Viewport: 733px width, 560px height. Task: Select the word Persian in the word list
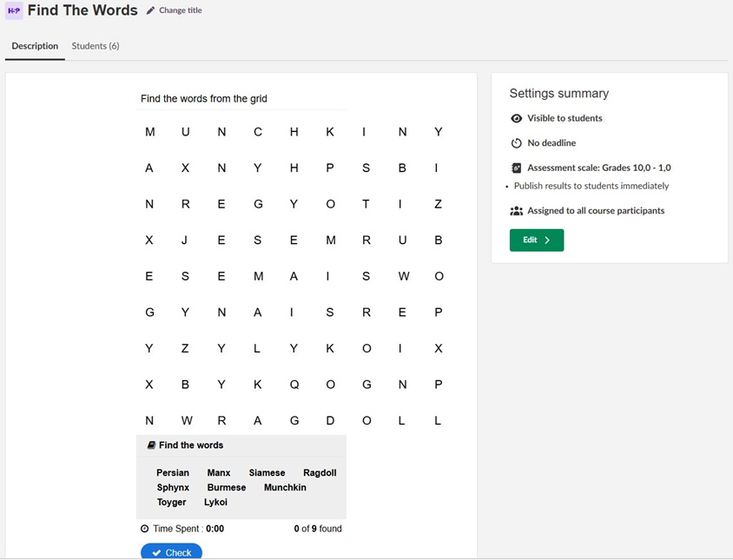[x=173, y=472]
